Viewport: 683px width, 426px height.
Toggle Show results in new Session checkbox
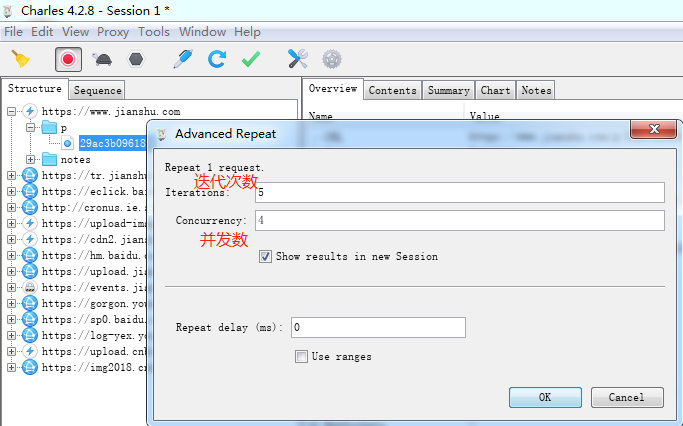tap(265, 256)
